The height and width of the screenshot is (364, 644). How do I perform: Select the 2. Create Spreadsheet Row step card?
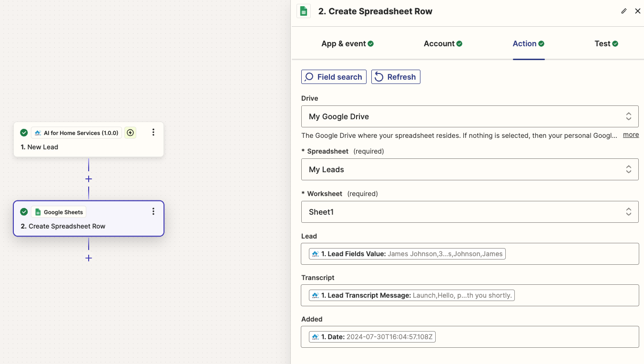(x=89, y=218)
